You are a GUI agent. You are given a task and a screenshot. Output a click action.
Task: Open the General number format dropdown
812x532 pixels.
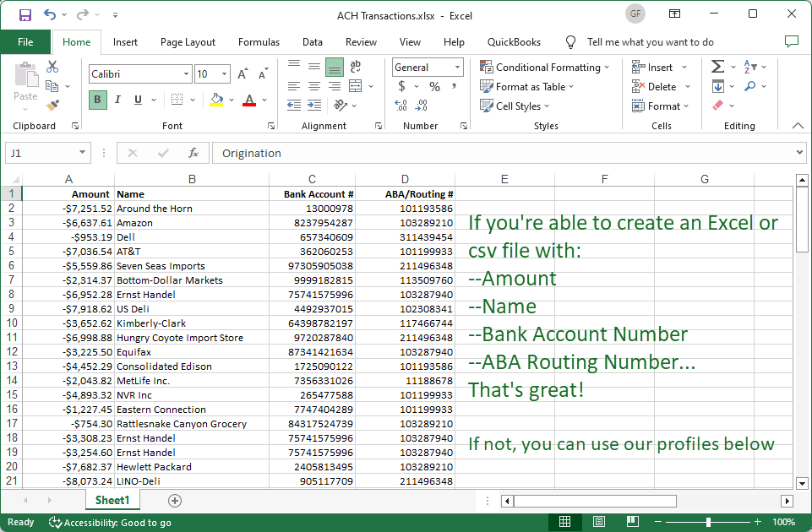pos(457,68)
